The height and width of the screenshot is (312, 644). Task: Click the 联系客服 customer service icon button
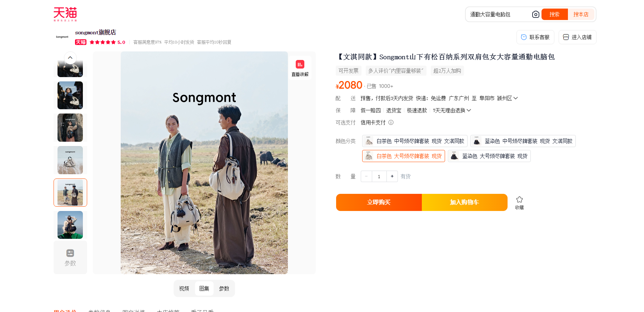535,37
